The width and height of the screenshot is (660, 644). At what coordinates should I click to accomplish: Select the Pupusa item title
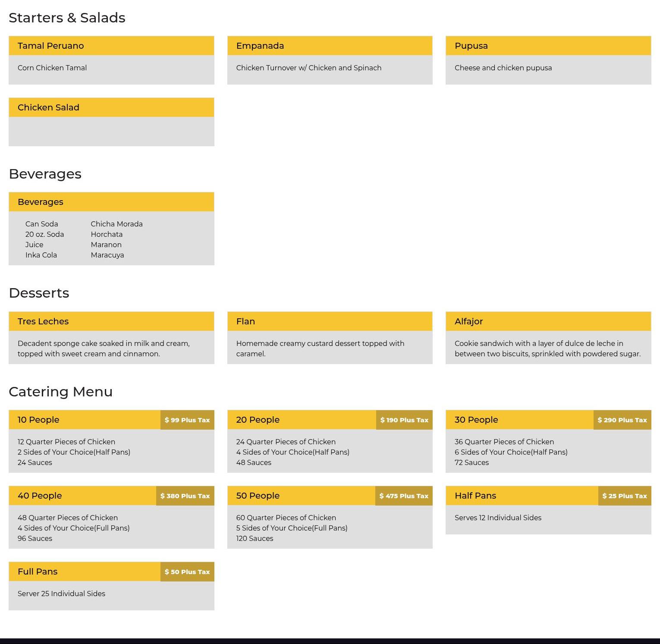click(471, 46)
